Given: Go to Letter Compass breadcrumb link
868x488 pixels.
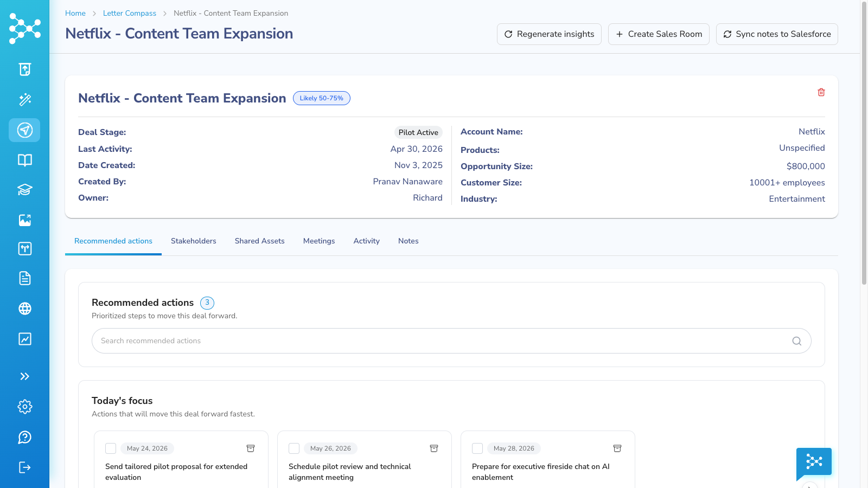Looking at the screenshot, I should coord(130,14).
